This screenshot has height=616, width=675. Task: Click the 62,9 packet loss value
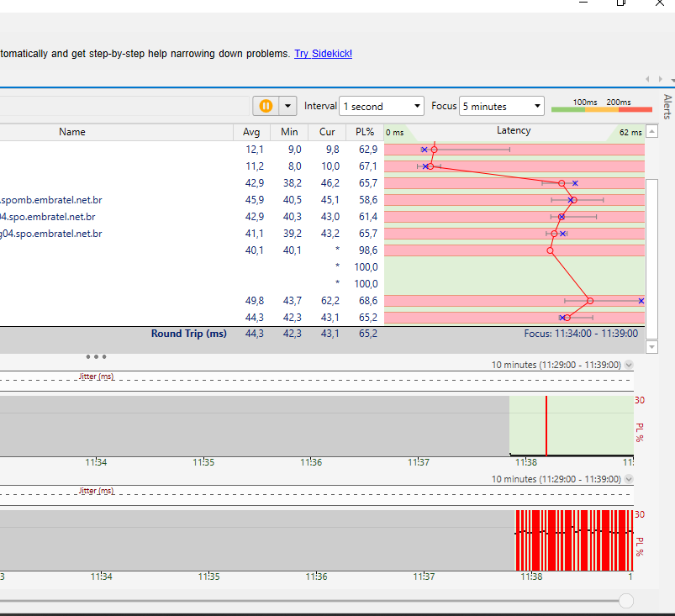pos(368,150)
